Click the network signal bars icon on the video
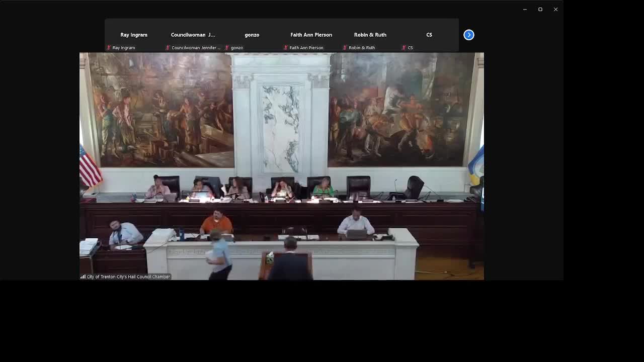This screenshot has height=362, width=644. coord(83,277)
